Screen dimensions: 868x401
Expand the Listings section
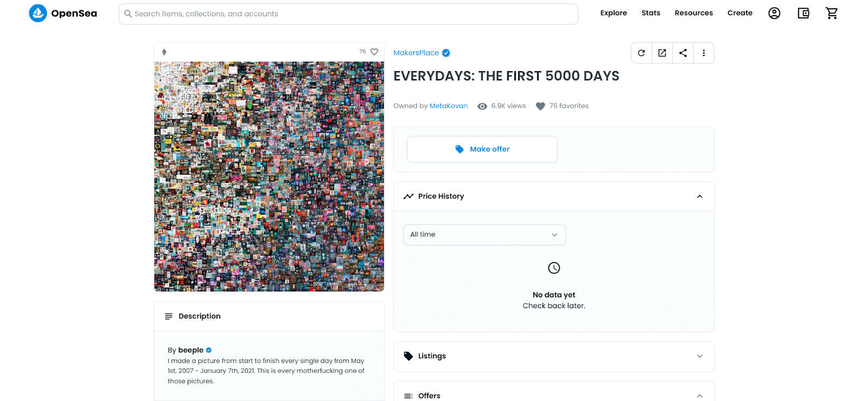click(x=699, y=357)
